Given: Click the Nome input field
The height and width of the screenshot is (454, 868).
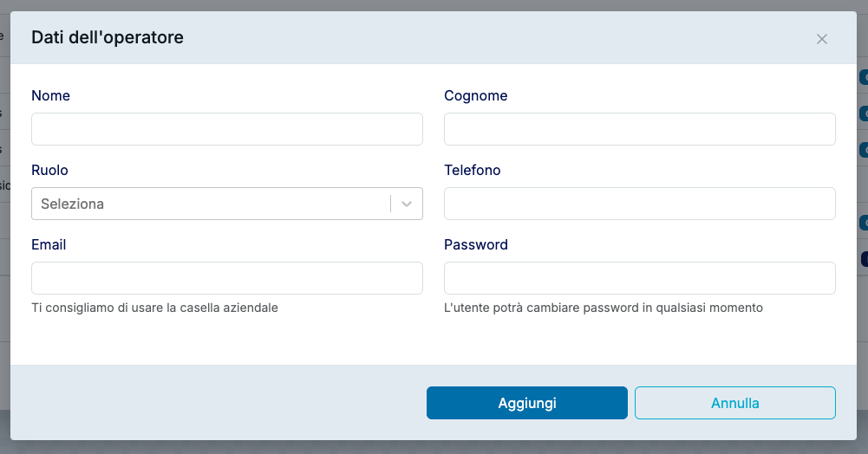Looking at the screenshot, I should 226,129.
